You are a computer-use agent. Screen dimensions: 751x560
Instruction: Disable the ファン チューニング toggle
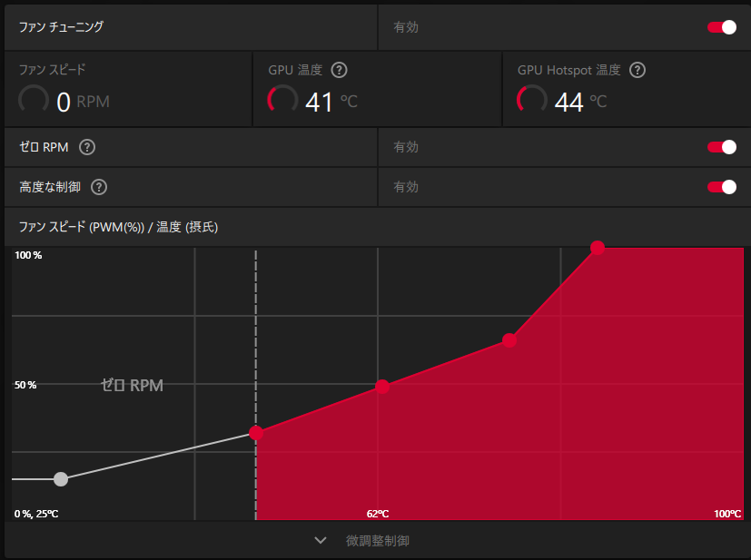(722, 27)
